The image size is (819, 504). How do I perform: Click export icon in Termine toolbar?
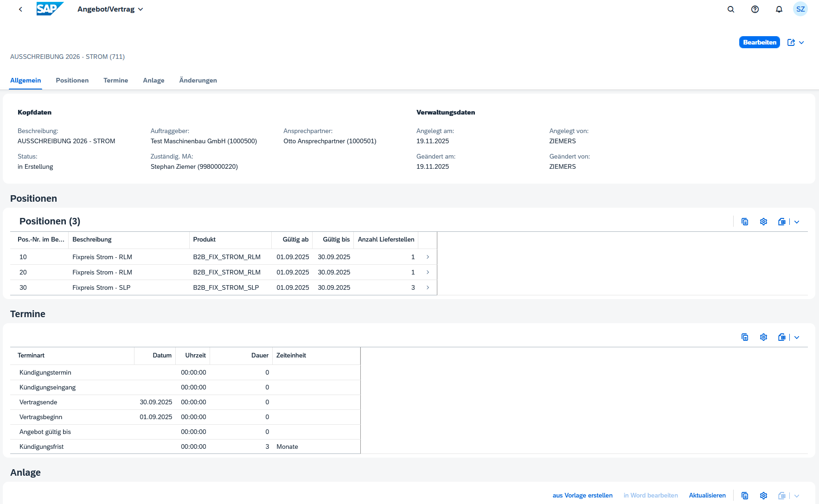tap(782, 337)
